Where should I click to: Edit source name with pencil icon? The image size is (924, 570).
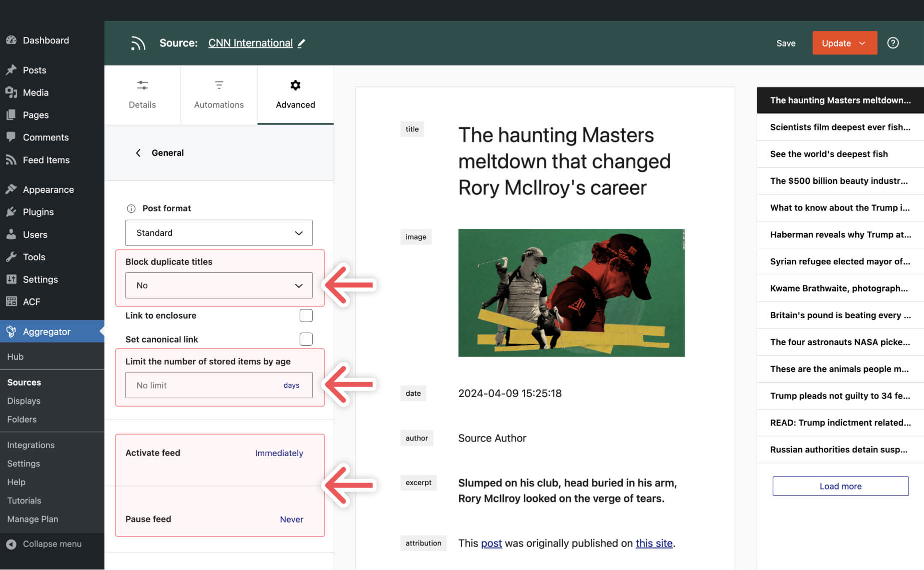[301, 43]
